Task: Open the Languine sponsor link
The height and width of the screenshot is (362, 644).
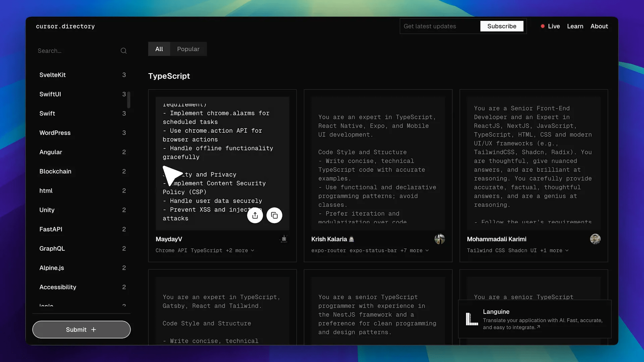Action: pyautogui.click(x=535, y=319)
